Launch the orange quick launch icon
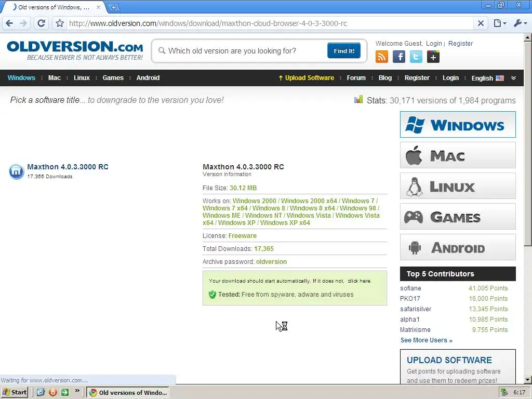The image size is (532, 399). 52,392
